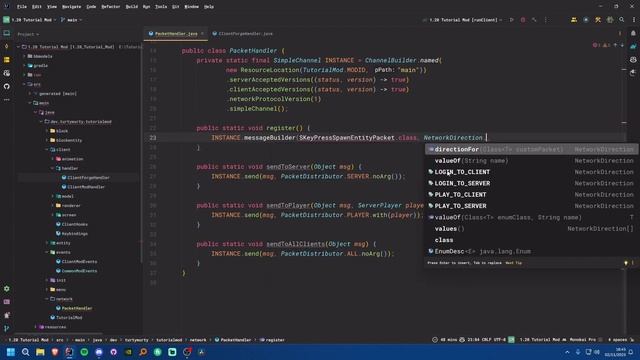This screenshot has width=640, height=360.
Task: Open GitHub Desktop from the taskbar
Action: pos(113,352)
